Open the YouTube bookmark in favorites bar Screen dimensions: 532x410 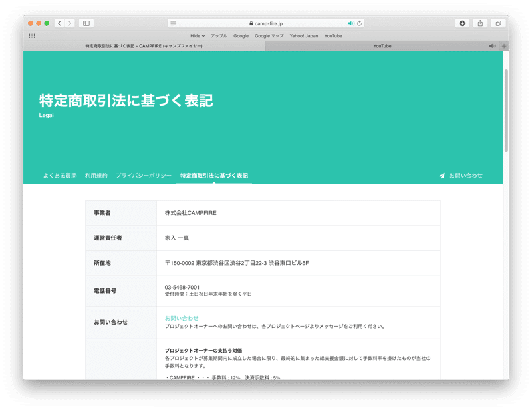pos(333,36)
